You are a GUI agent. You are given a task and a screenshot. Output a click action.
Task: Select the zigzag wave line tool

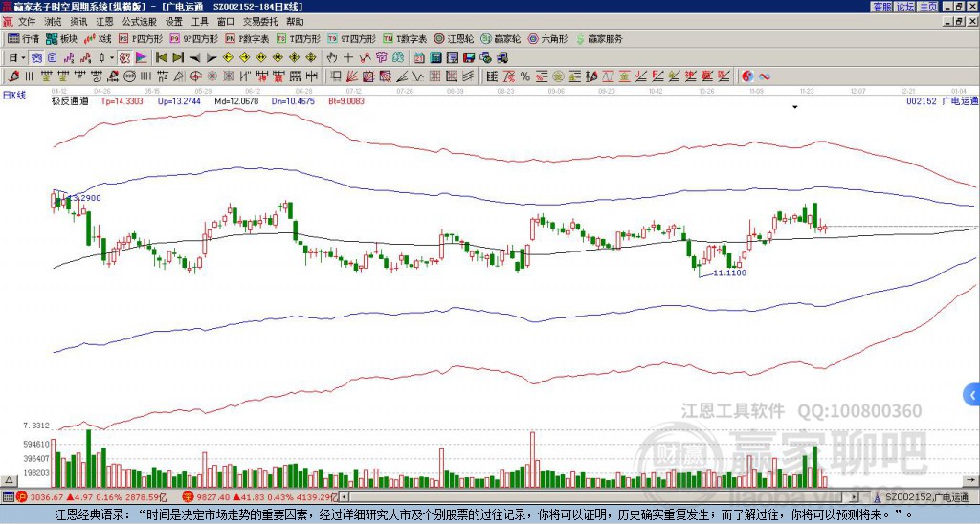(x=417, y=76)
